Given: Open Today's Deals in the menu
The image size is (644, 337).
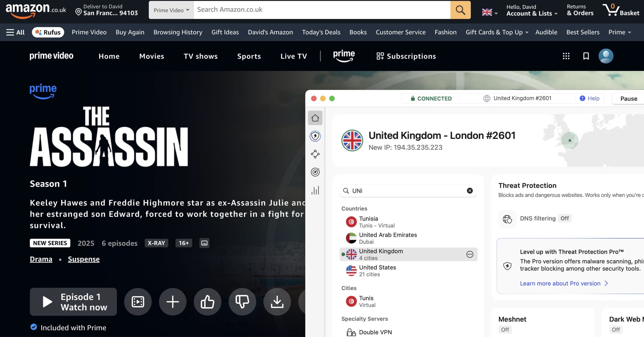Looking at the screenshot, I should [x=321, y=32].
